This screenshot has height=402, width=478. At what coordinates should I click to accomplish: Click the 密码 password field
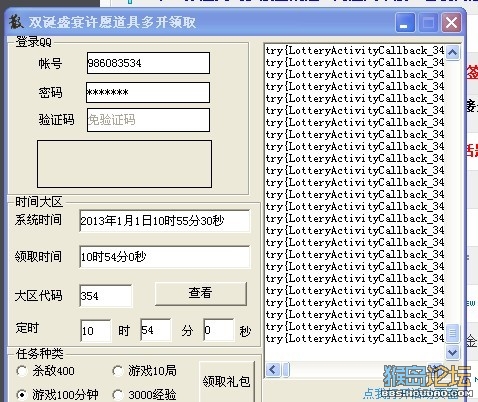pos(148,92)
